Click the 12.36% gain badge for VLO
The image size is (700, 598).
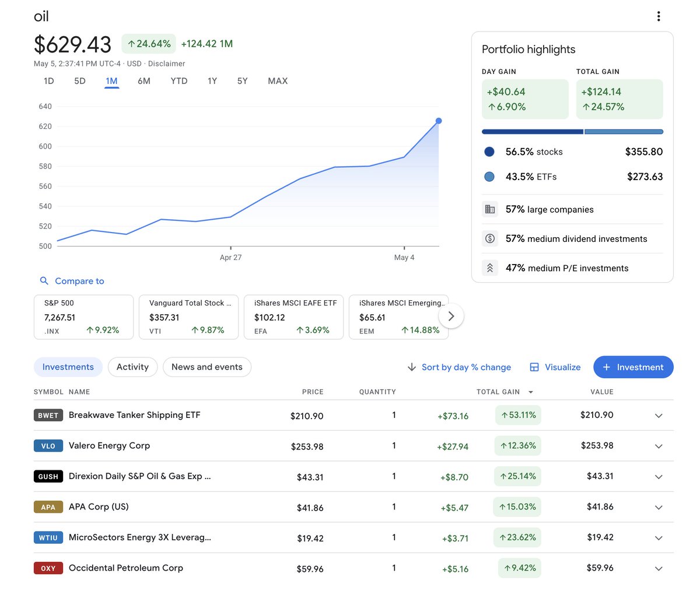pos(518,446)
